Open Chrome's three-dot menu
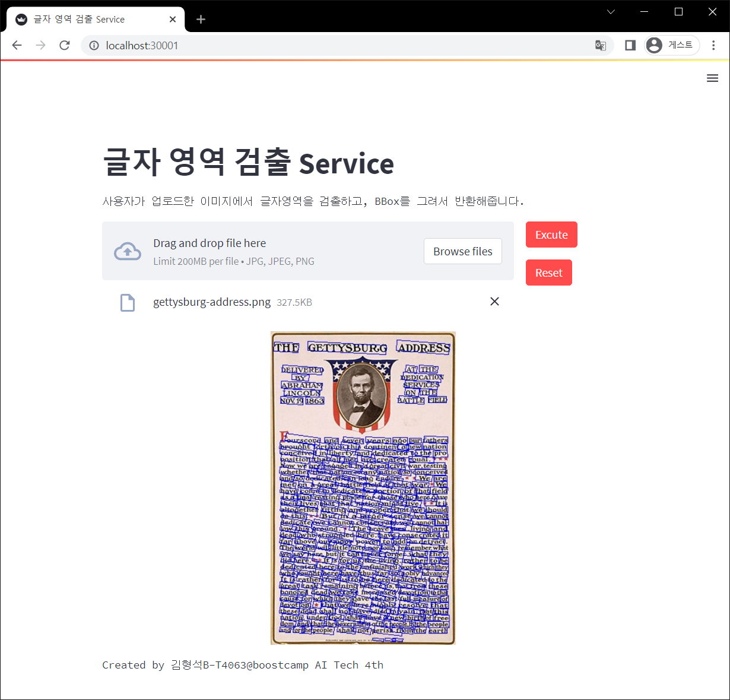The height and width of the screenshot is (700, 730). pyautogui.click(x=713, y=46)
